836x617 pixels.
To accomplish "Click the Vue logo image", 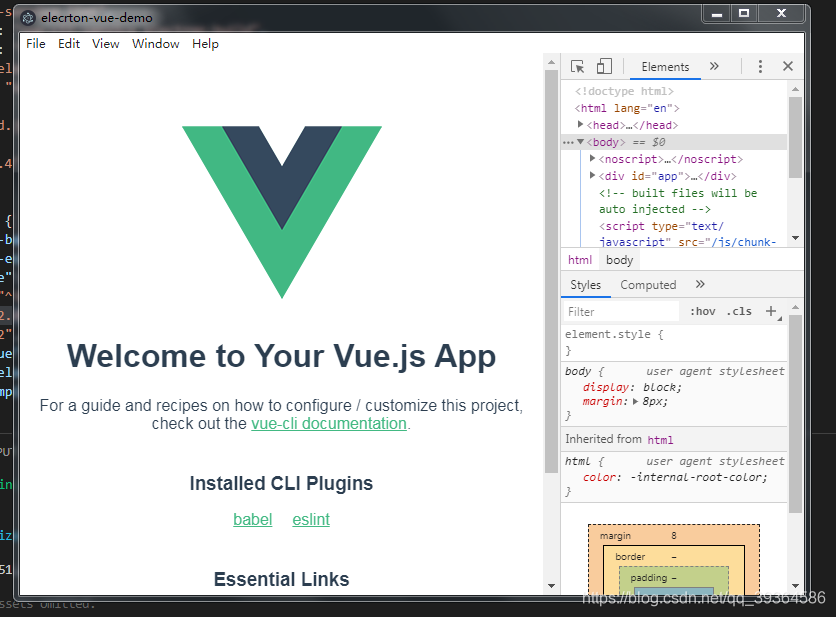I will (x=282, y=212).
